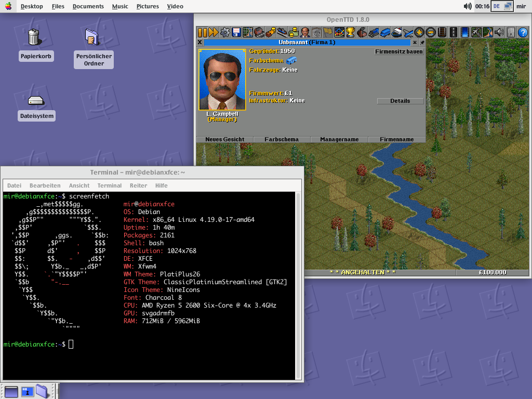The height and width of the screenshot is (399, 532).
Task: Click the floppy disk save game icon
Action: point(236,33)
